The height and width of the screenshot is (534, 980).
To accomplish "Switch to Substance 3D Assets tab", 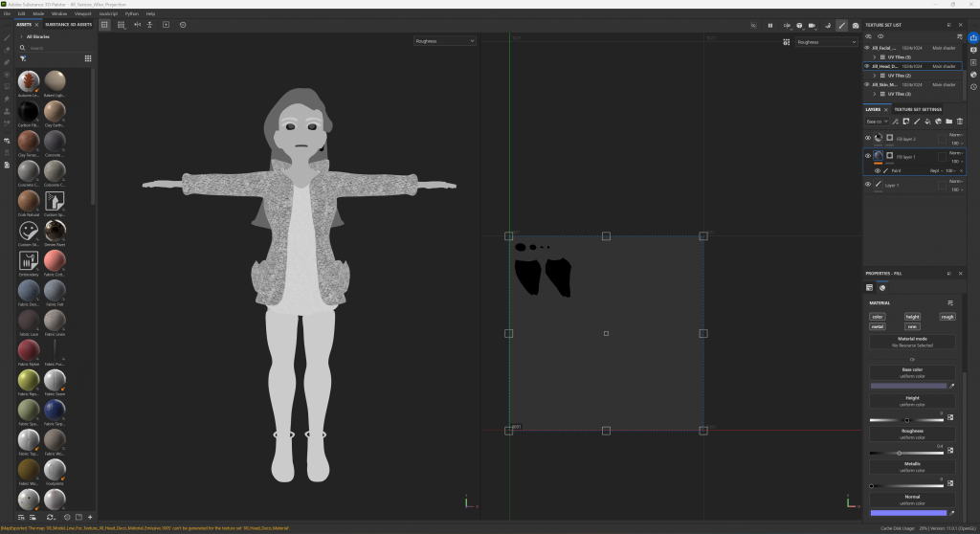I will point(68,24).
